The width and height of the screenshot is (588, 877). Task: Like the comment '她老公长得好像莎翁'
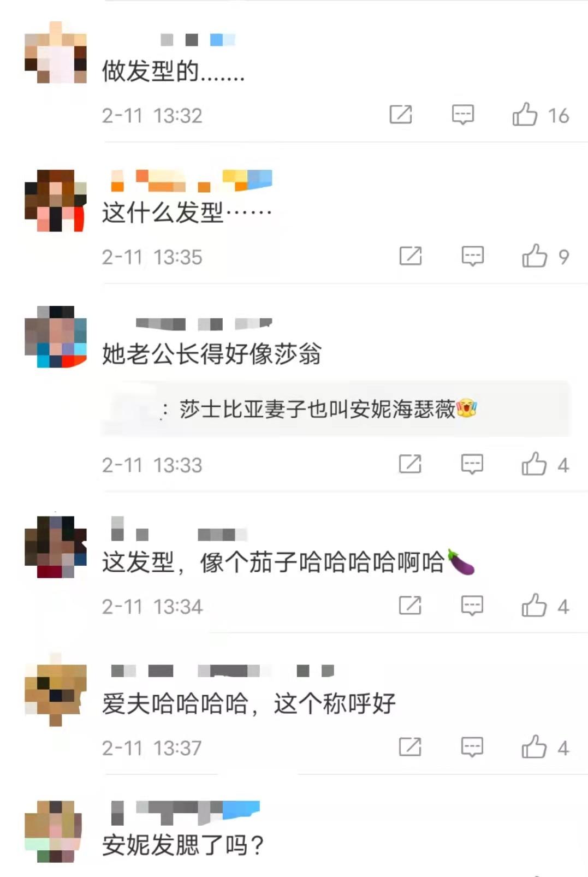[x=534, y=465]
